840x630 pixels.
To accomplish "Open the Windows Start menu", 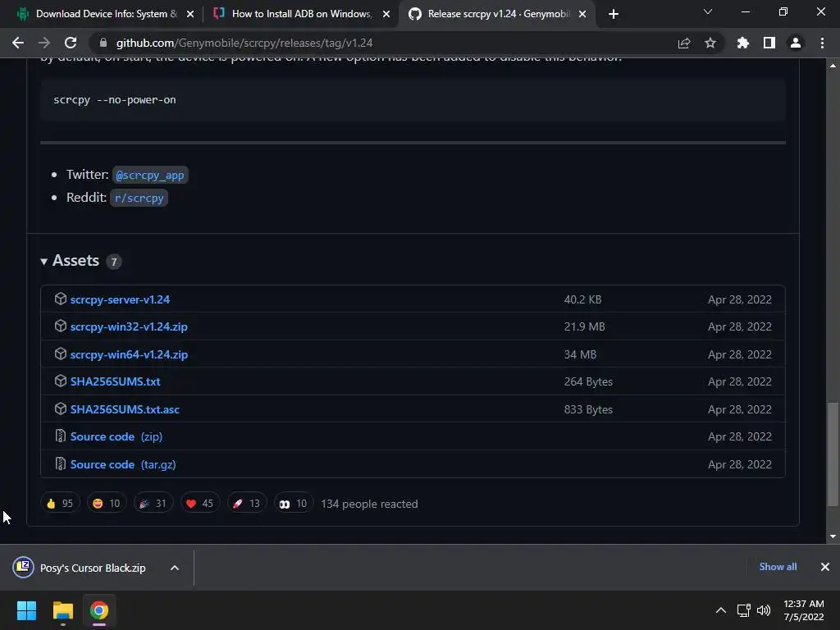I will [26, 610].
